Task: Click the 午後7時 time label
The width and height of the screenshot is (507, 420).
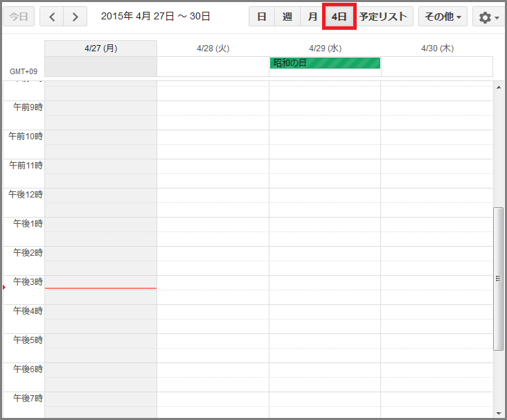Action: 28,398
